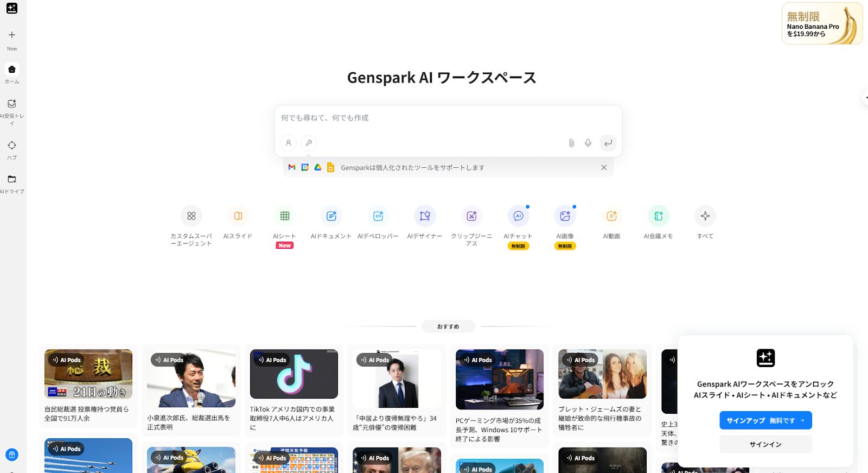
Task: Open the AIデベロッパー tool icon
Action: click(x=378, y=216)
